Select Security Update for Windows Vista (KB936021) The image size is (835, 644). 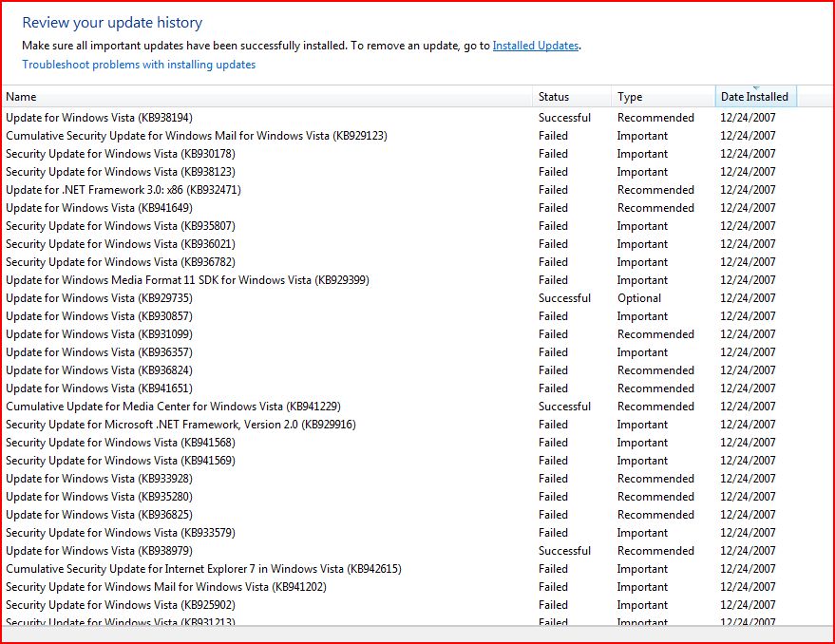(x=121, y=244)
